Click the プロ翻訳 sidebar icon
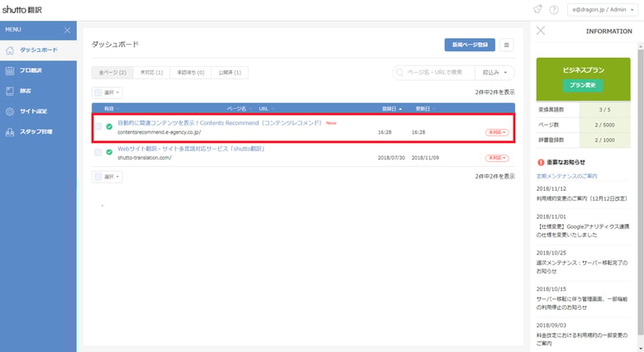644x352 pixels. pos(10,71)
